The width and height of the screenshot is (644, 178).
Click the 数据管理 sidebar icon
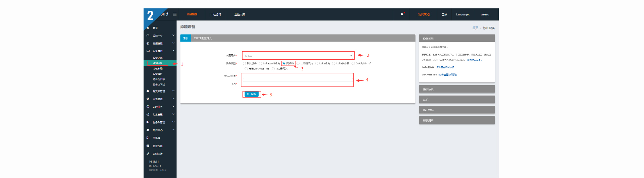coord(148,43)
